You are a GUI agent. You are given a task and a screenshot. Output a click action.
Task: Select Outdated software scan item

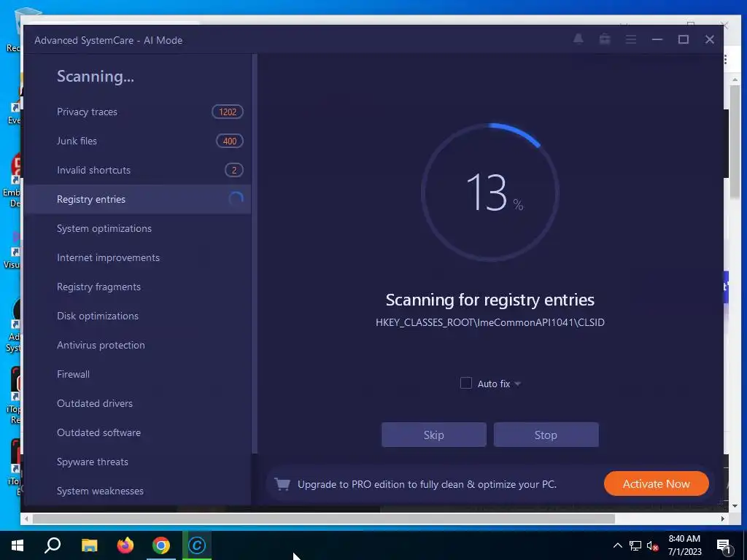[137, 432]
